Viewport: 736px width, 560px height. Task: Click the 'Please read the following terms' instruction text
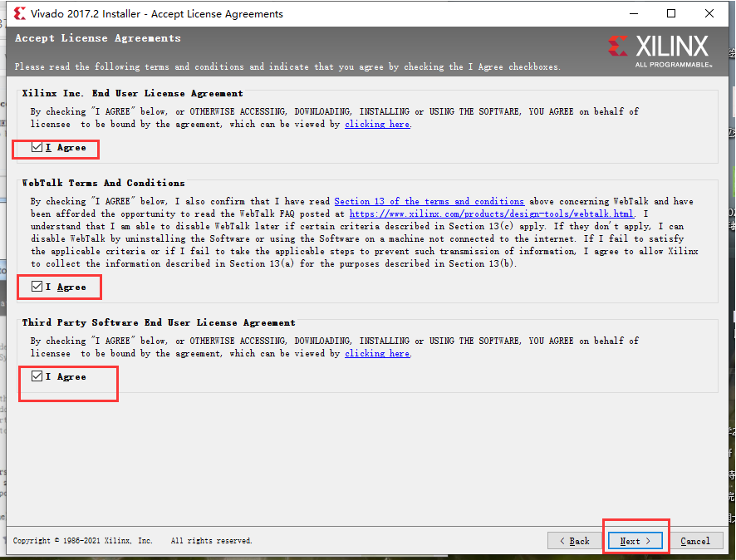[287, 66]
